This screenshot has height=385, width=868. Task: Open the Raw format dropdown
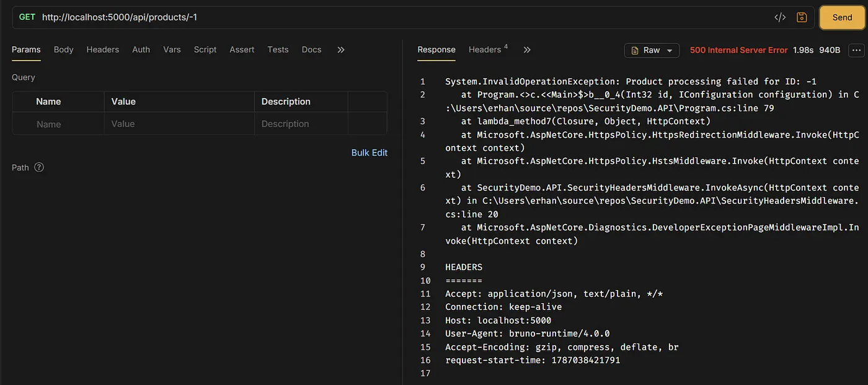tap(652, 50)
